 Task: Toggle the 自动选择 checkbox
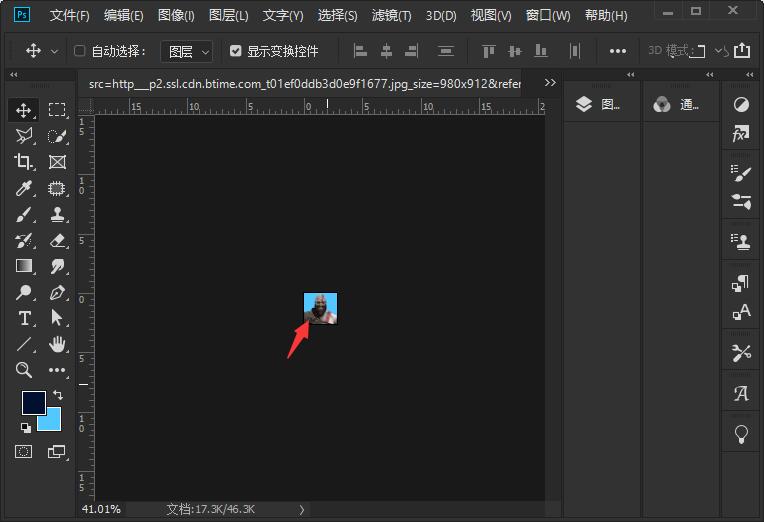(x=79, y=51)
